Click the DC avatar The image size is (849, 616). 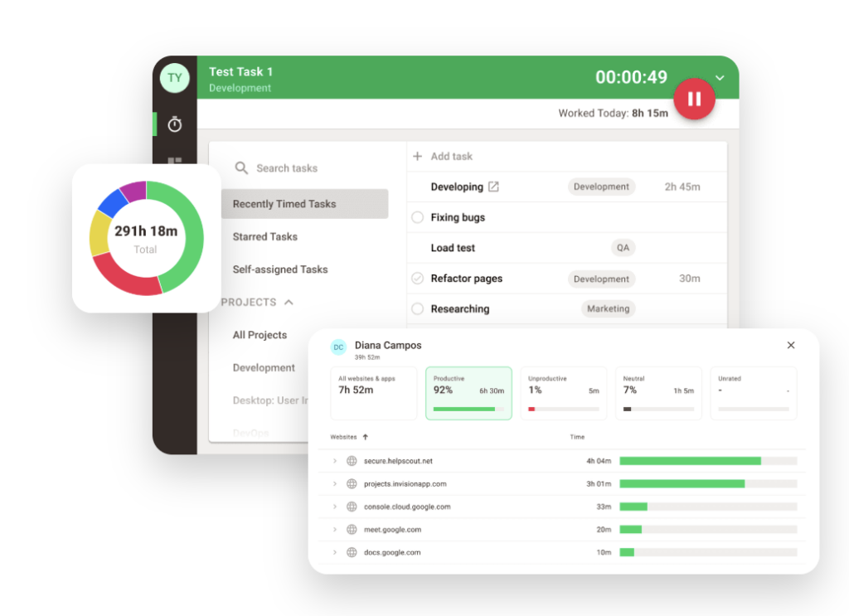(338, 347)
